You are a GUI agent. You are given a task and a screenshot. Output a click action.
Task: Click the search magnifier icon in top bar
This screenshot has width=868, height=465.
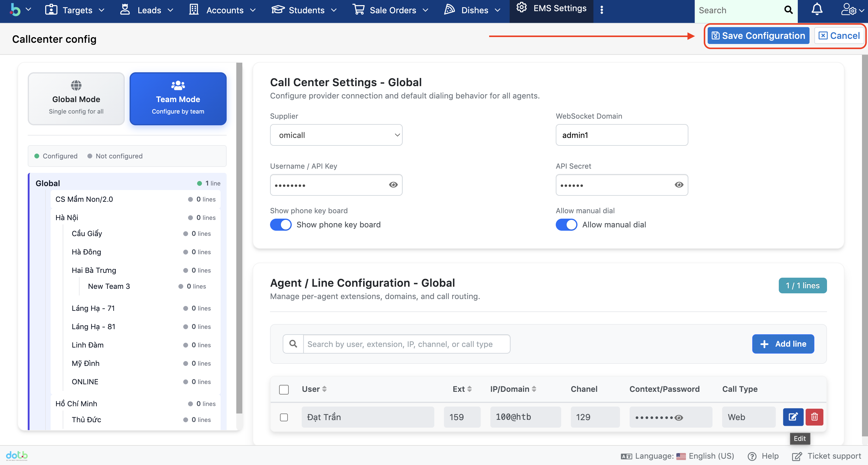coord(788,10)
